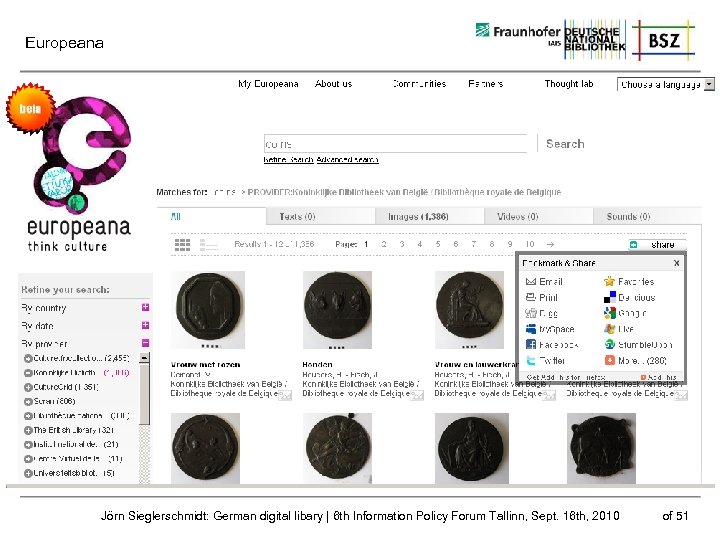Viewport: 720px width, 540px height.
Task: Click the share button
Action: (658, 245)
